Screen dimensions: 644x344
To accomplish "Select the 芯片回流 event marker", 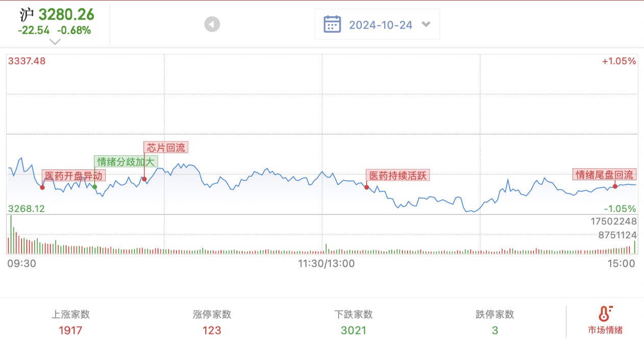I will coord(166,148).
